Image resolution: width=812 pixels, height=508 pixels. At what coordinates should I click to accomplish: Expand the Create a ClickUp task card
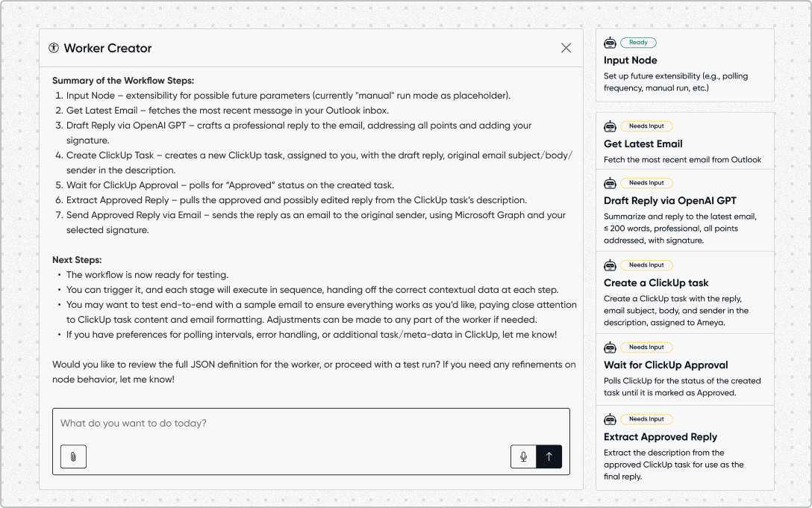pyautogui.click(x=684, y=292)
